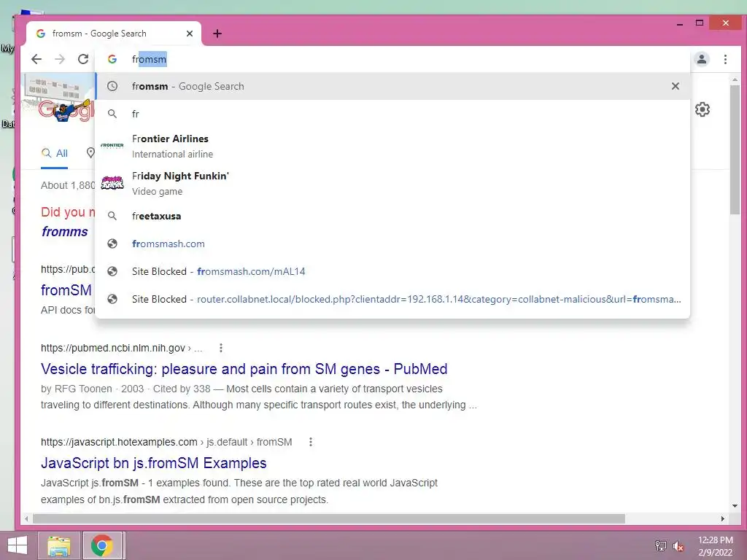The height and width of the screenshot is (560, 747).
Task: Close the fromsm Google Search tab
Action: click(x=190, y=34)
